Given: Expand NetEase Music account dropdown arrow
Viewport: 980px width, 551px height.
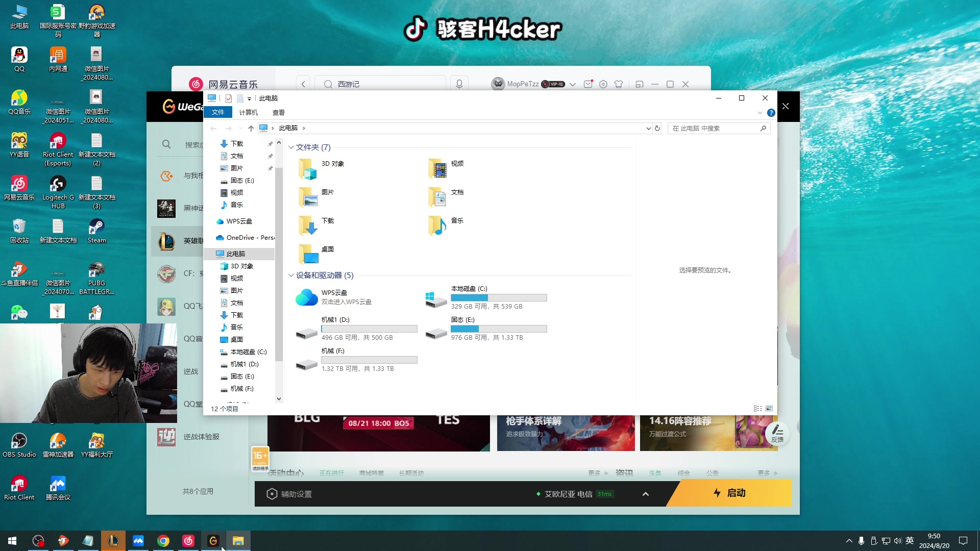Looking at the screenshot, I should tap(573, 84).
